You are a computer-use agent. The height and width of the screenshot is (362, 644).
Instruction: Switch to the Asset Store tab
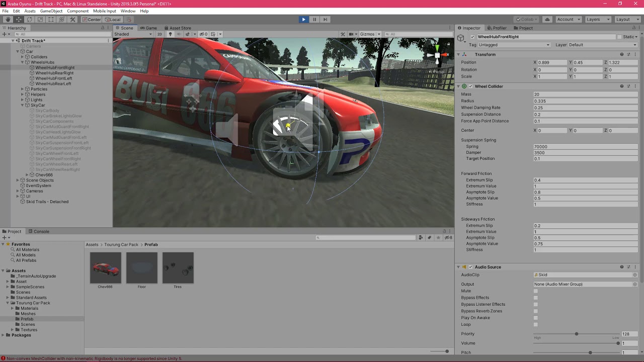pos(177,28)
